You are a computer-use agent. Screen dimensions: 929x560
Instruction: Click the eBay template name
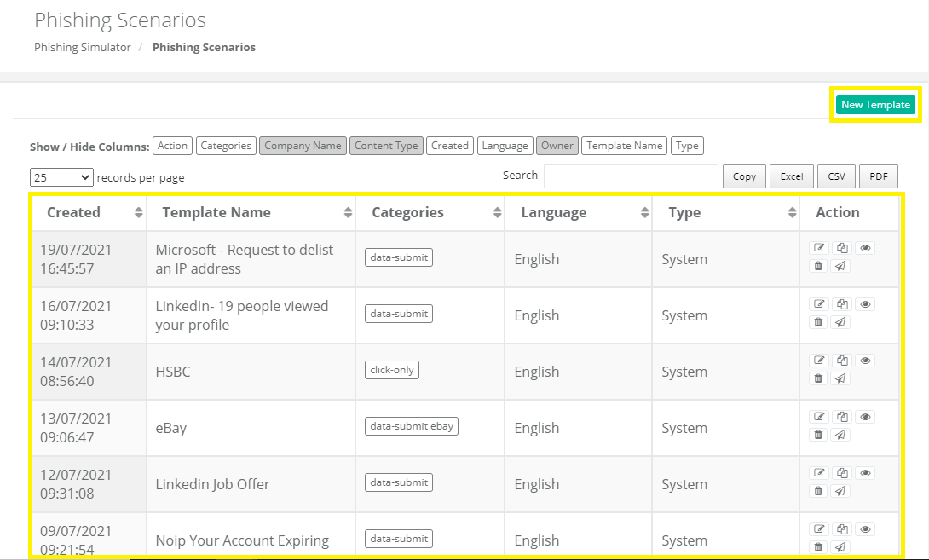point(171,428)
